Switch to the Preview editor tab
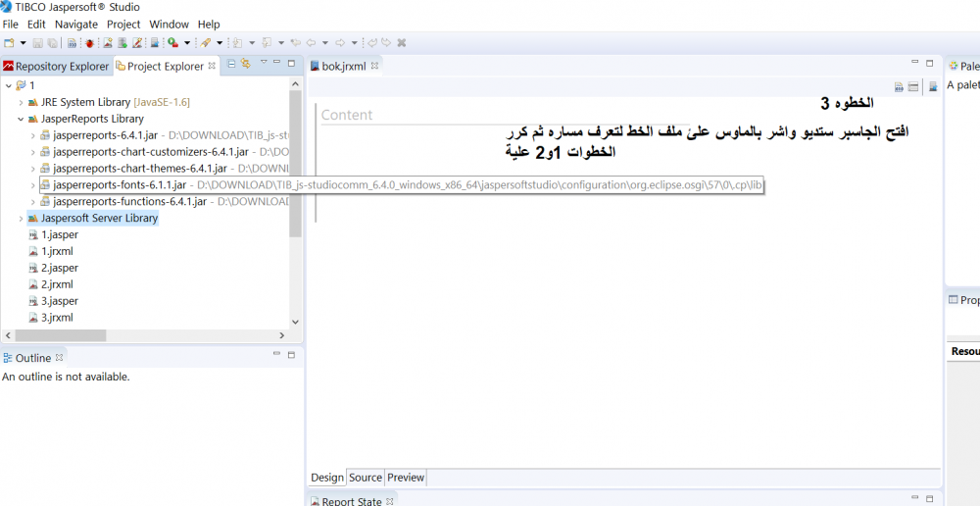 click(x=406, y=478)
